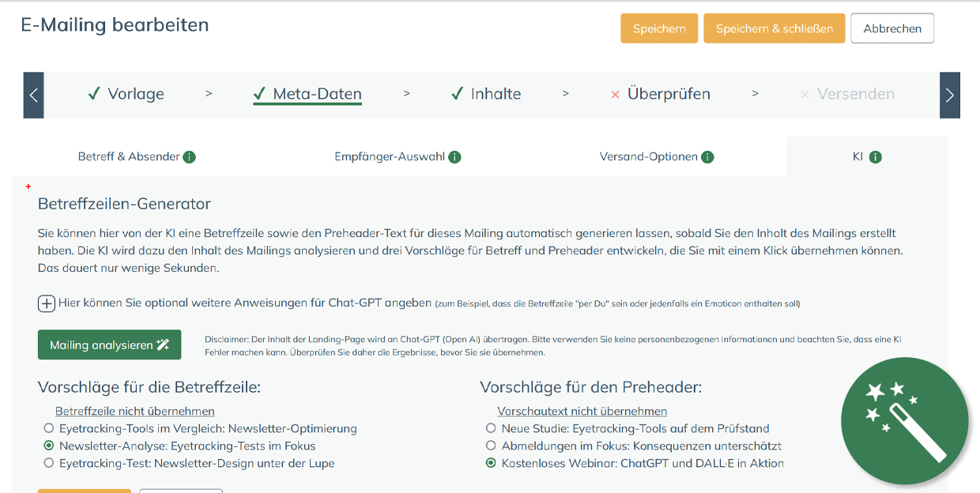Expand optional Chat-GPT instructions with plus icon

click(x=47, y=303)
